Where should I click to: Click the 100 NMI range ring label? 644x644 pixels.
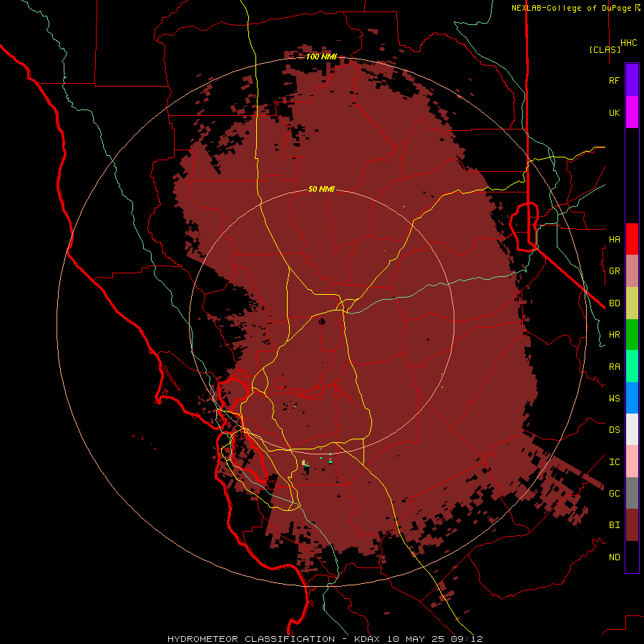tap(321, 57)
